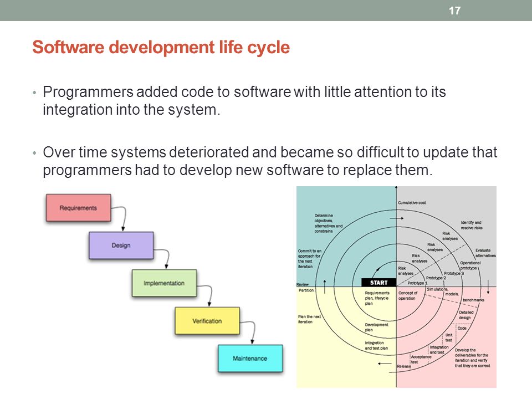Click 'Integration and test plan' label

376,345
